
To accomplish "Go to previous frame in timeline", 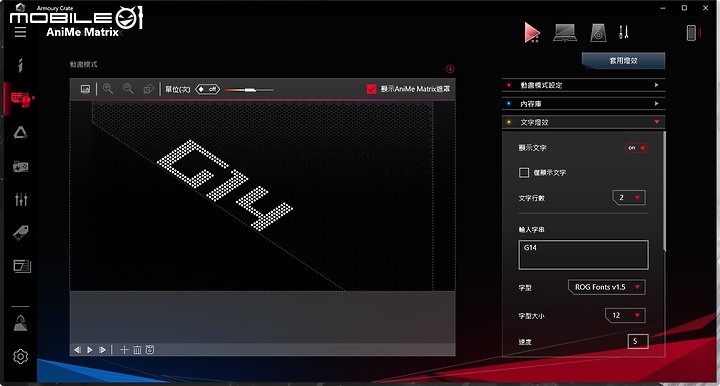I will click(77, 350).
